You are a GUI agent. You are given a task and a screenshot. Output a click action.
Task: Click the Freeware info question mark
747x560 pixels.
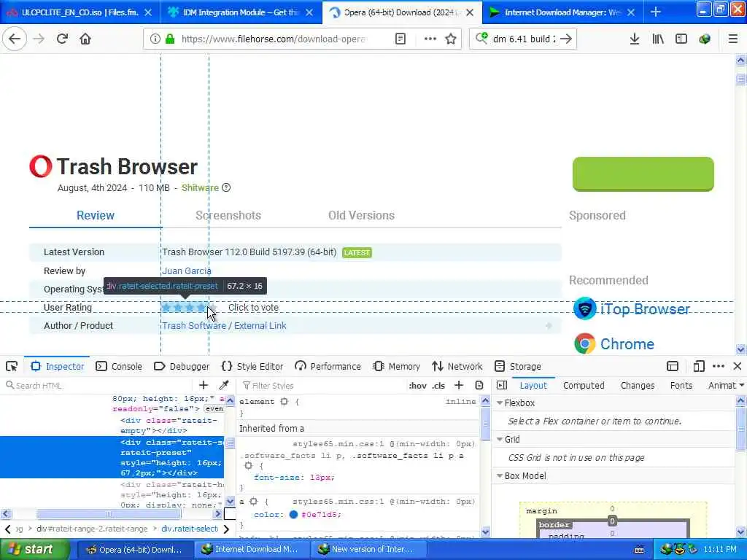pos(226,187)
